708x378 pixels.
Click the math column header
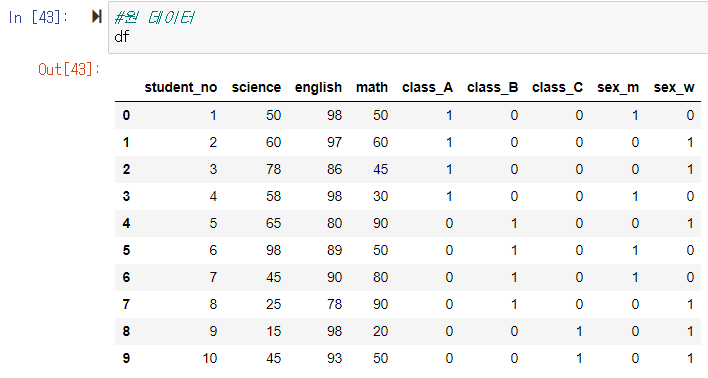372,88
